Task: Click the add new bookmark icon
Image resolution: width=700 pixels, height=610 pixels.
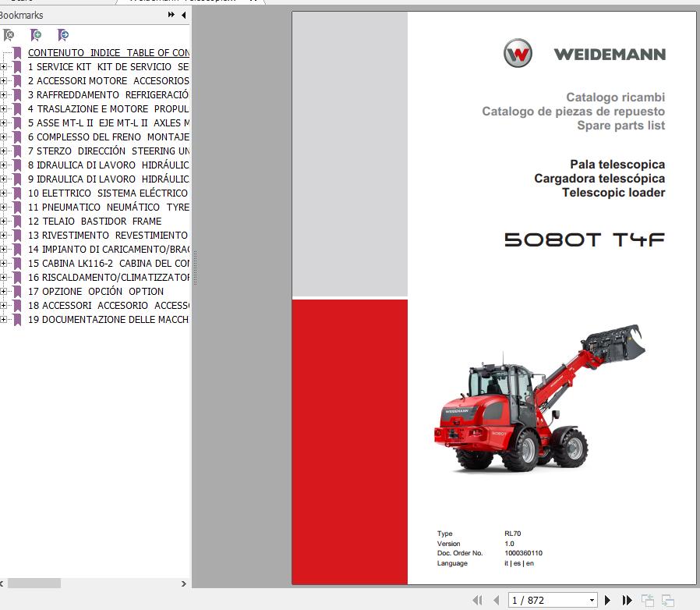Action: click(x=36, y=35)
